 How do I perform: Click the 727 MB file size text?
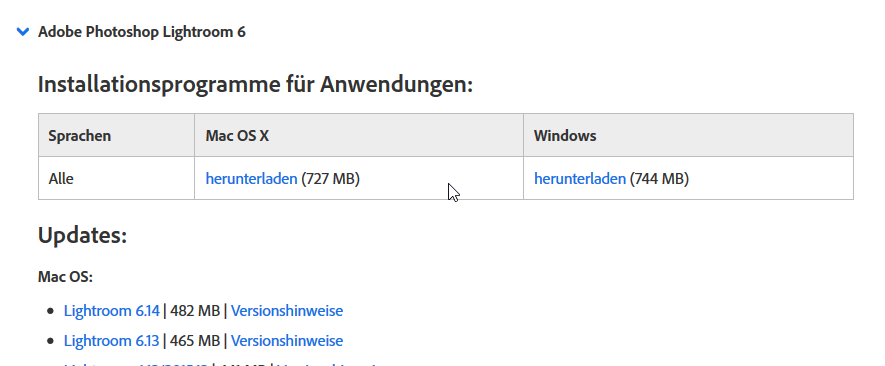(x=330, y=178)
